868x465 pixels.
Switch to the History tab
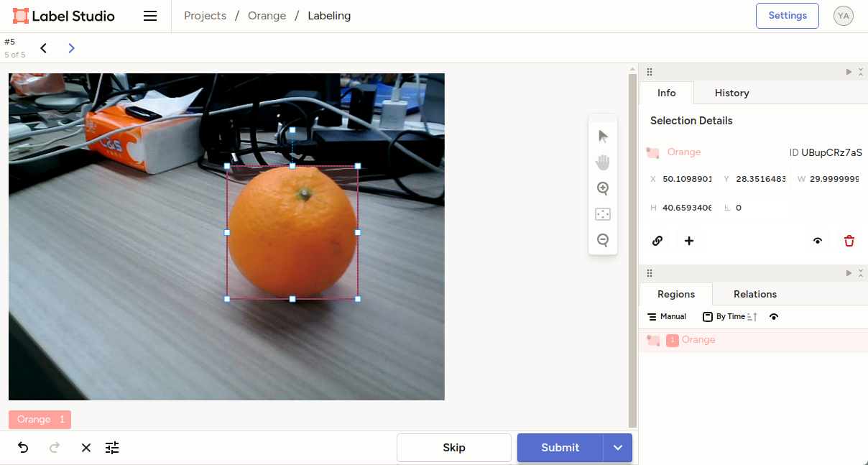click(x=732, y=93)
